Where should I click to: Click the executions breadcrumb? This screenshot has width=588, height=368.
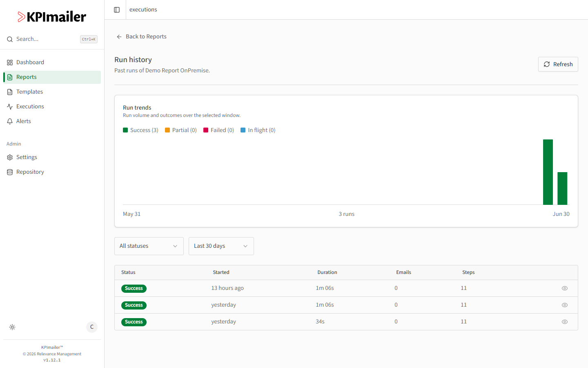[143, 10]
